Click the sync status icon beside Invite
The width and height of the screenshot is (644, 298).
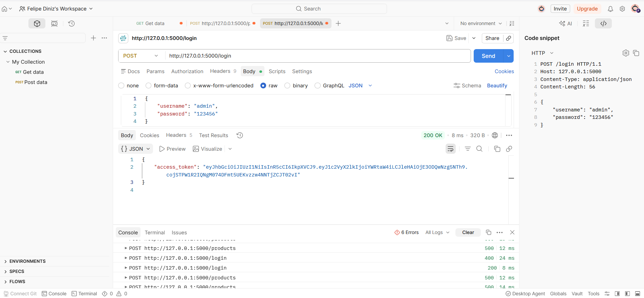(x=541, y=9)
